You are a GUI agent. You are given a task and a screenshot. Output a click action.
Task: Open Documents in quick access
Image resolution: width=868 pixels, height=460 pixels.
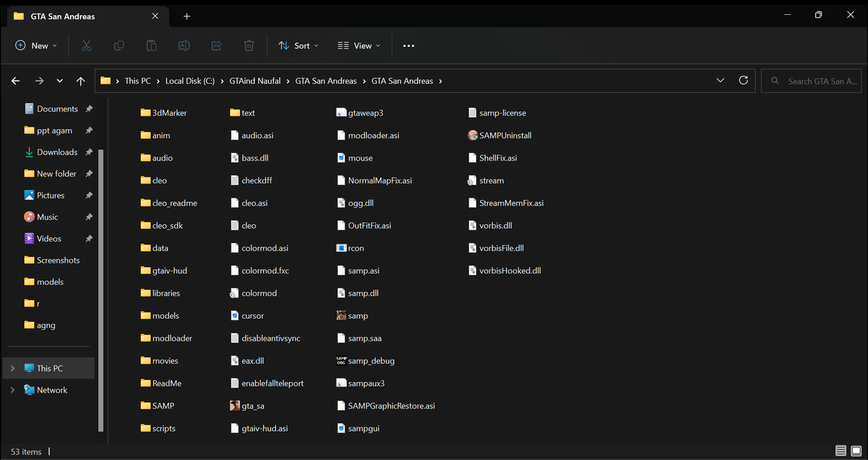coord(57,108)
